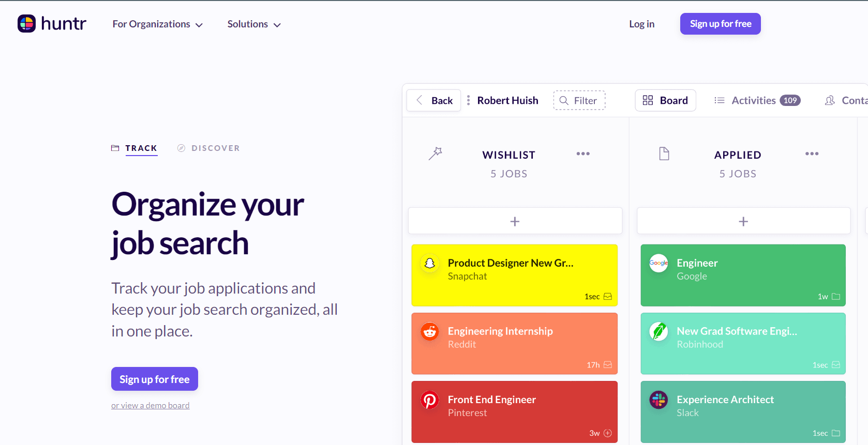This screenshot has height=445, width=868.
Task: Expand the For Organizations menu
Action: click(157, 24)
